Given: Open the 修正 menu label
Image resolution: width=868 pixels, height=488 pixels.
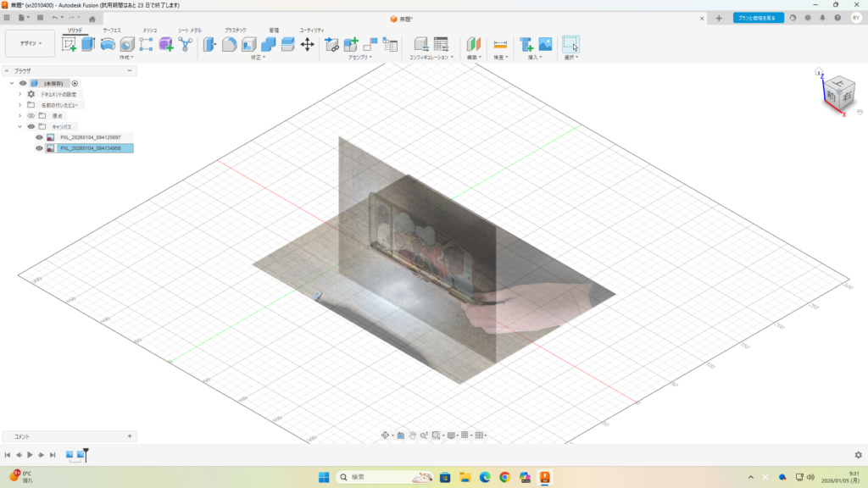Looking at the screenshot, I should pyautogui.click(x=258, y=58).
